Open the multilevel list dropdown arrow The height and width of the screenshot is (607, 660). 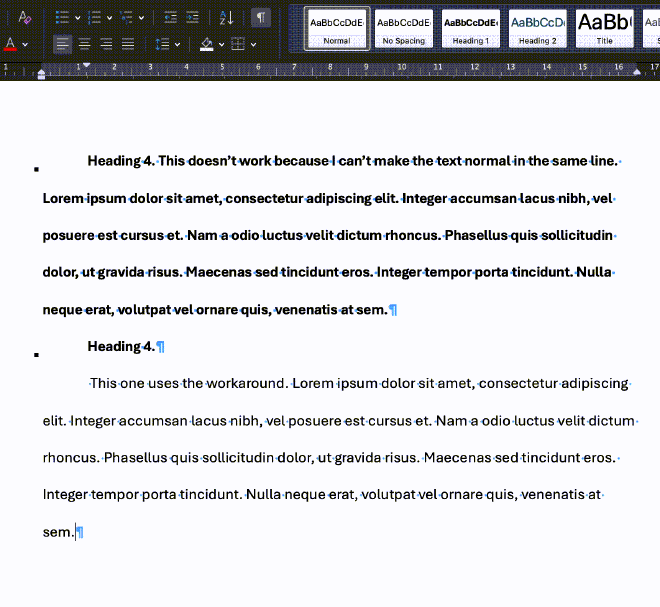coord(142,18)
